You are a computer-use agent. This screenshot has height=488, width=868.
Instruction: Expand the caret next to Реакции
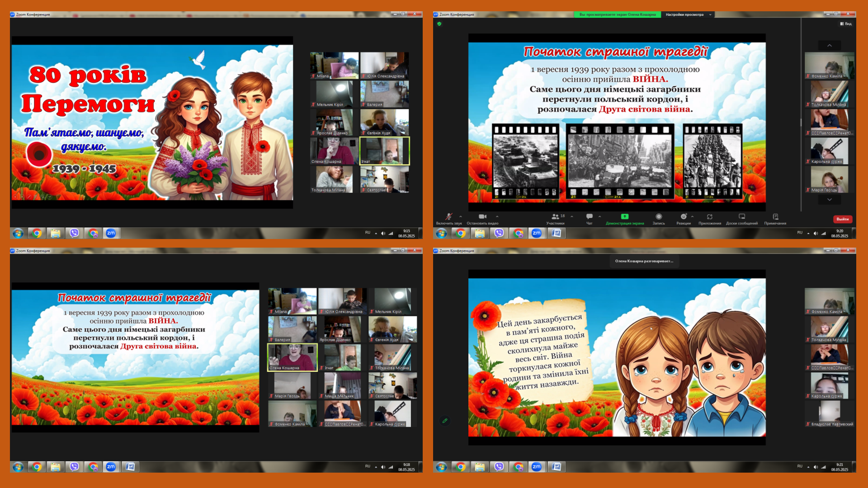click(x=692, y=216)
